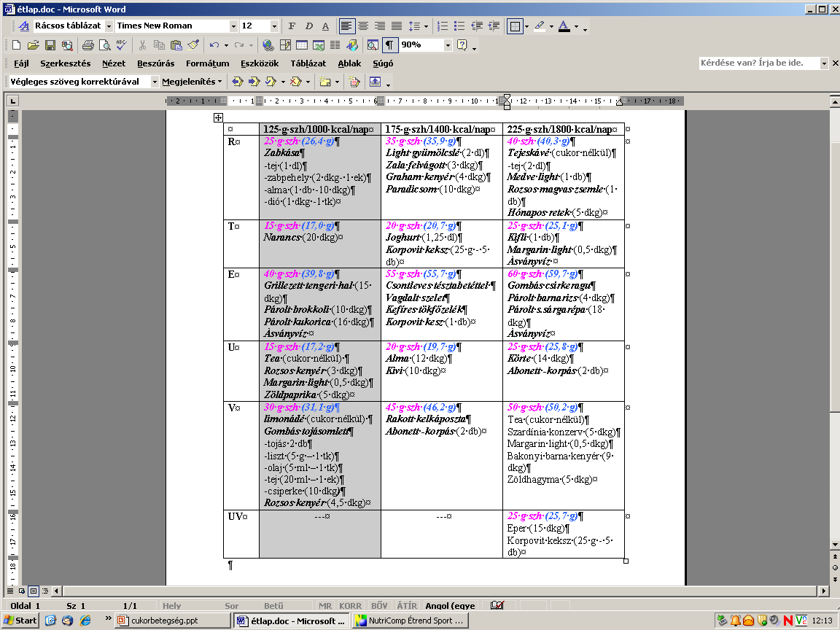
Task: Click the numbered list icon
Action: [443, 26]
